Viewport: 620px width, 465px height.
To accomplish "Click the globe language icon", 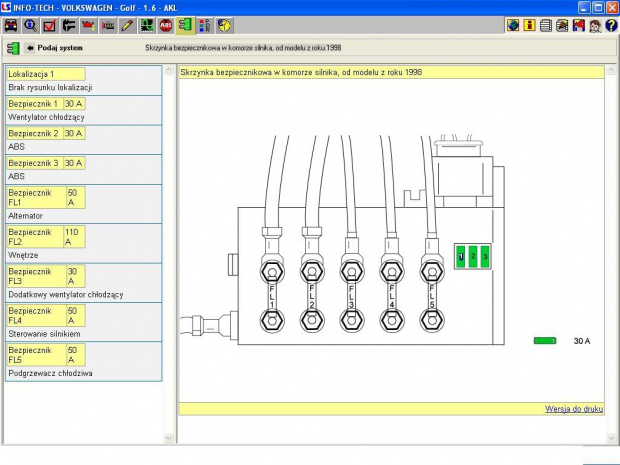I will [x=513, y=26].
